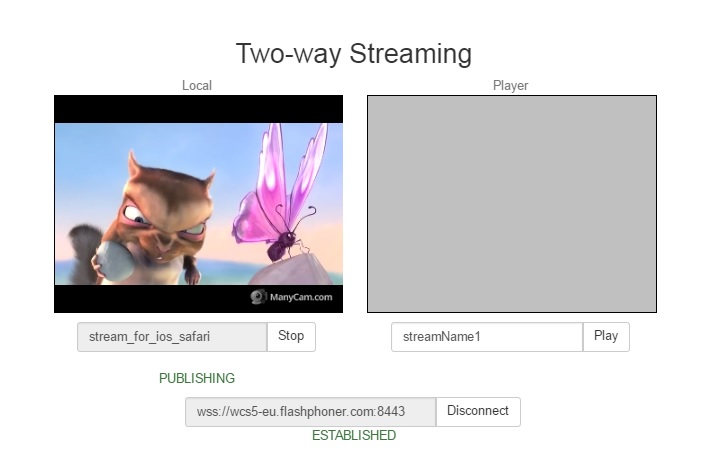This screenshot has width=701, height=470.
Task: Click the Two-way Streaming heading
Action: tap(354, 54)
